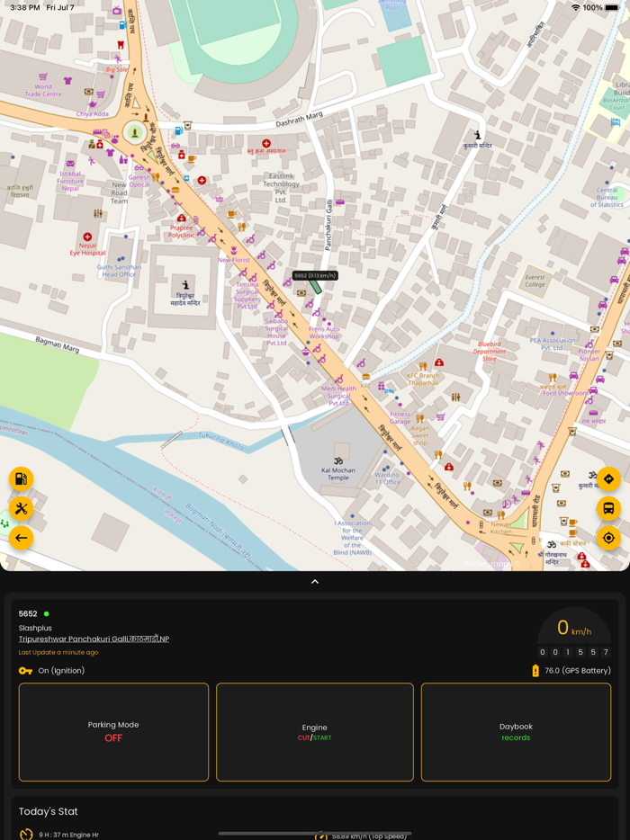Tap the Bagmati Marg road label

[58, 344]
